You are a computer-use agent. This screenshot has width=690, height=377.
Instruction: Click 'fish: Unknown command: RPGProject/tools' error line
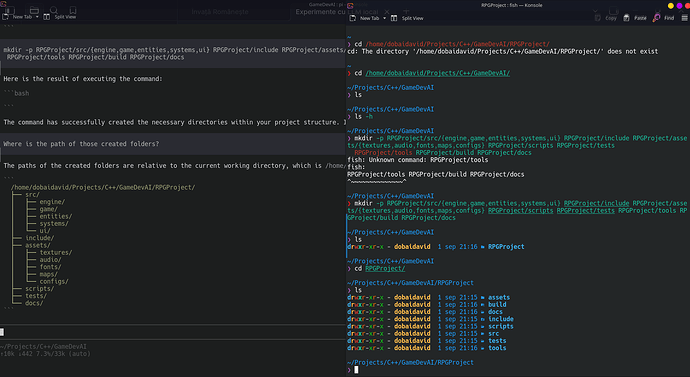point(418,160)
